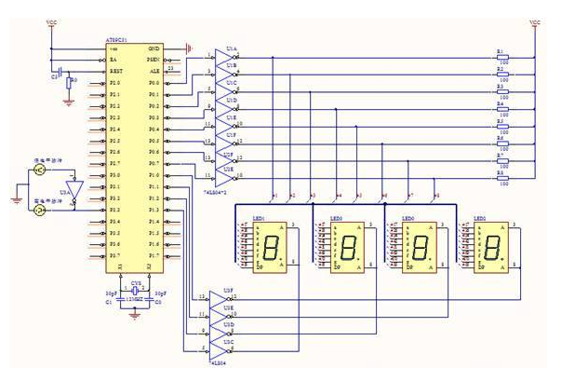Click the R0 reset resistor

click(x=69, y=83)
